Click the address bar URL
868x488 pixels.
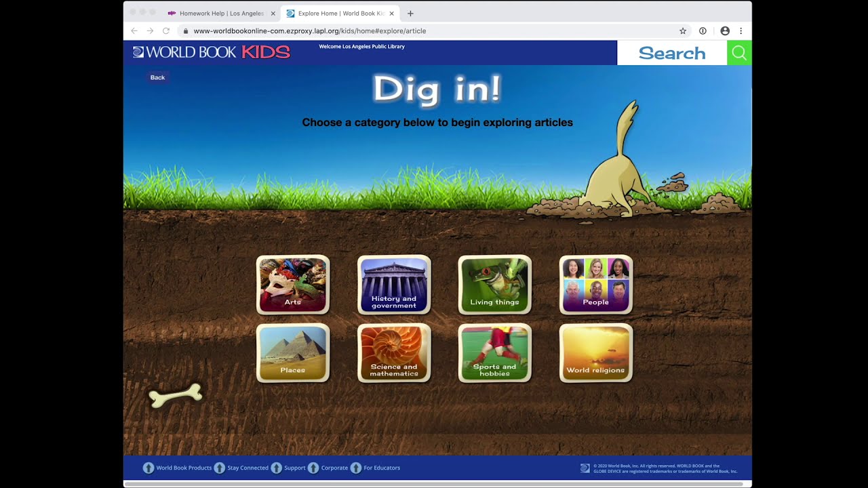[x=310, y=30]
